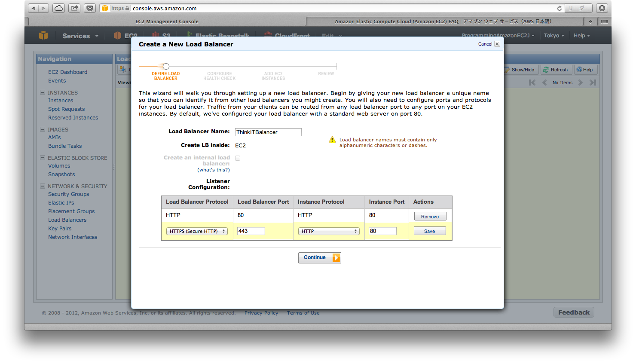Open a new tab with the plus icon
Image resolution: width=636 pixels, height=364 pixels.
click(590, 21)
